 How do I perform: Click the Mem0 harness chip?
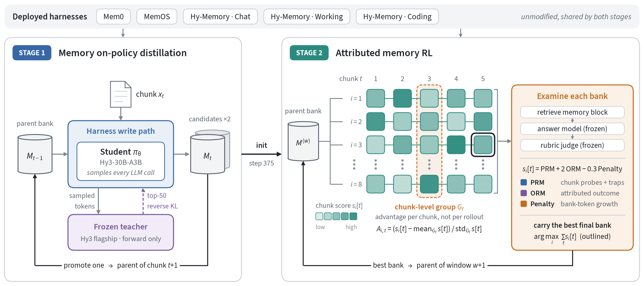(113, 17)
